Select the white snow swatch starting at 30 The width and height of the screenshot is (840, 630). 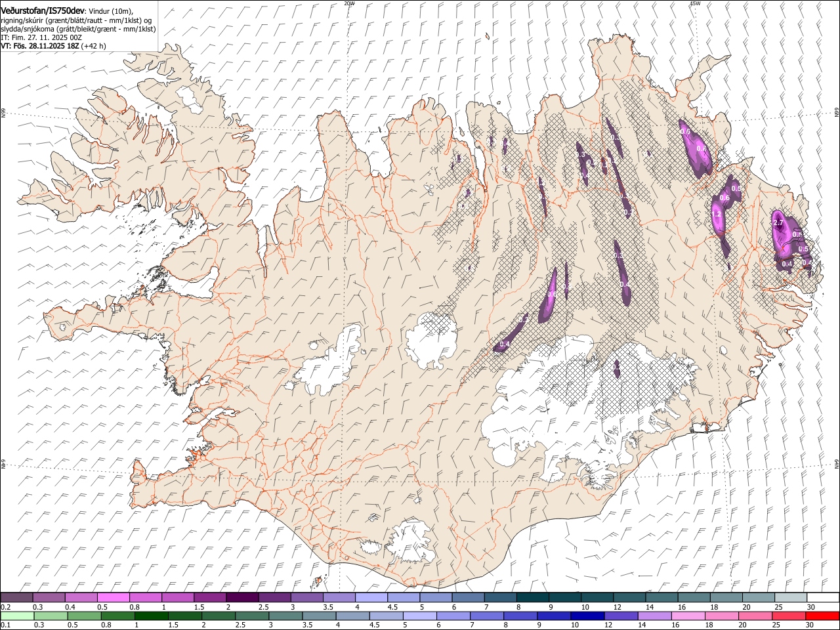click(x=823, y=598)
